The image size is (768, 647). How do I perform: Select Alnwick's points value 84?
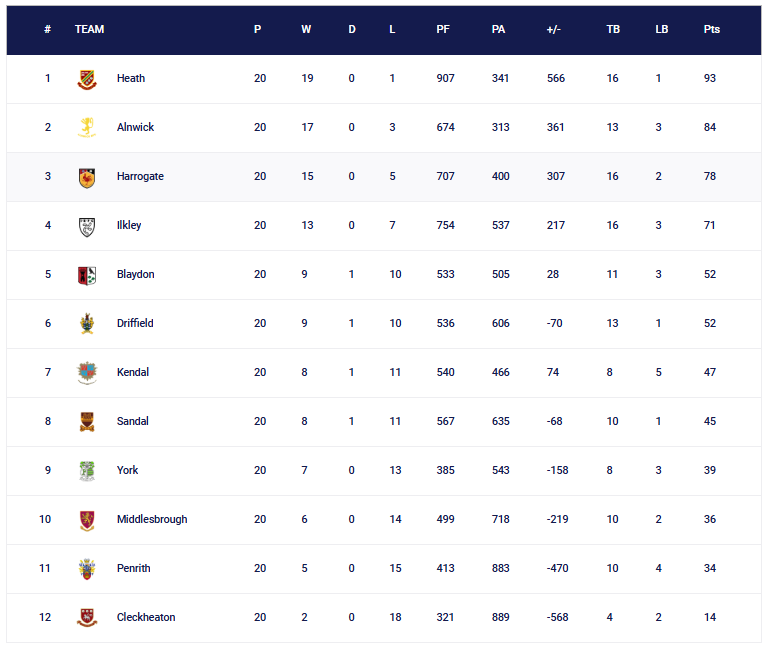710,128
